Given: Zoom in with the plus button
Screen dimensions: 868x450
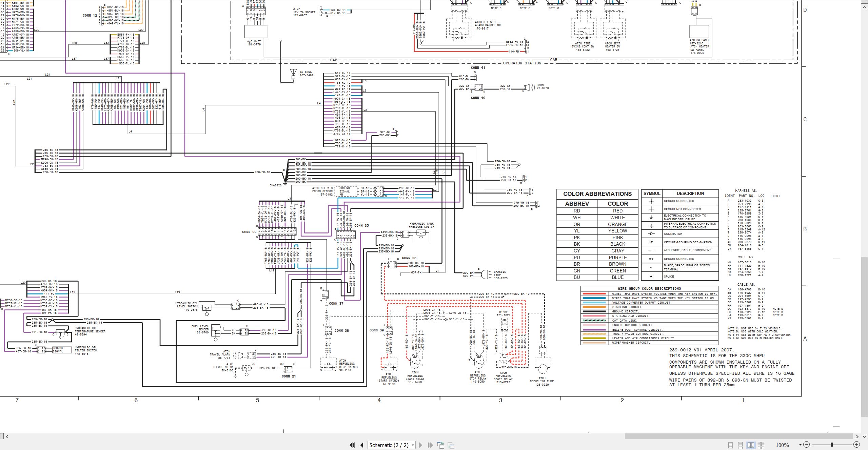Looking at the screenshot, I should tap(856, 445).
